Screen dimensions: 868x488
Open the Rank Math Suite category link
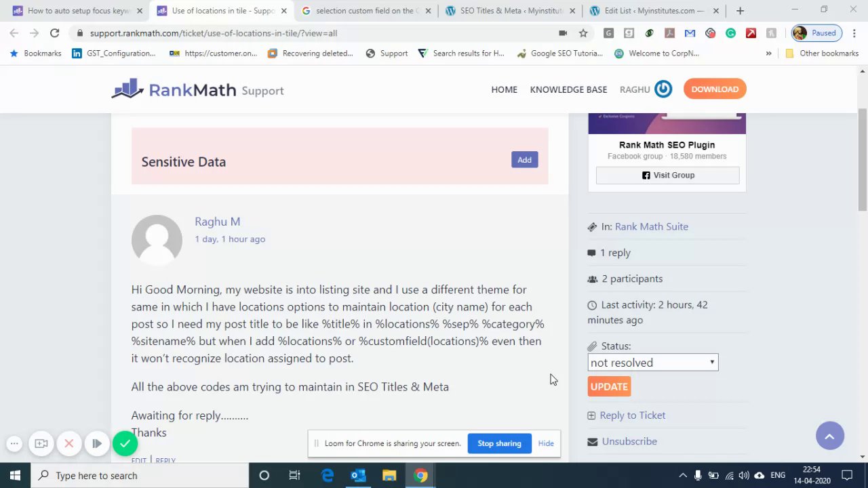click(651, 226)
